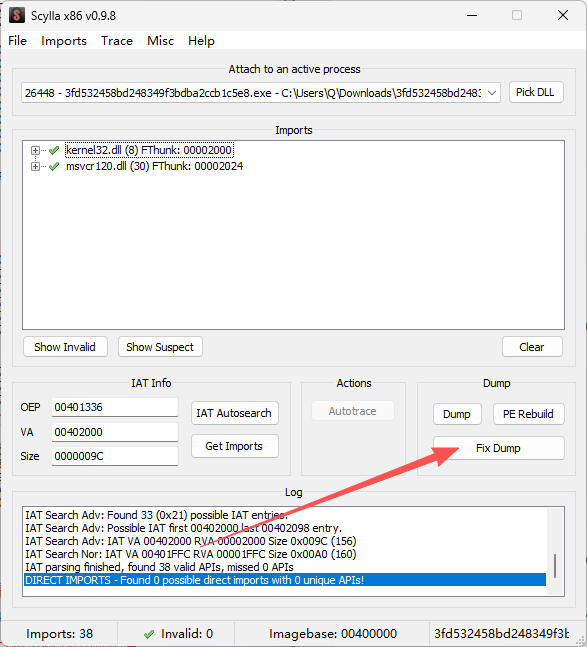Viewport: 587px width, 647px height.
Task: Click the Fix Dump button
Action: pyautogui.click(x=498, y=448)
